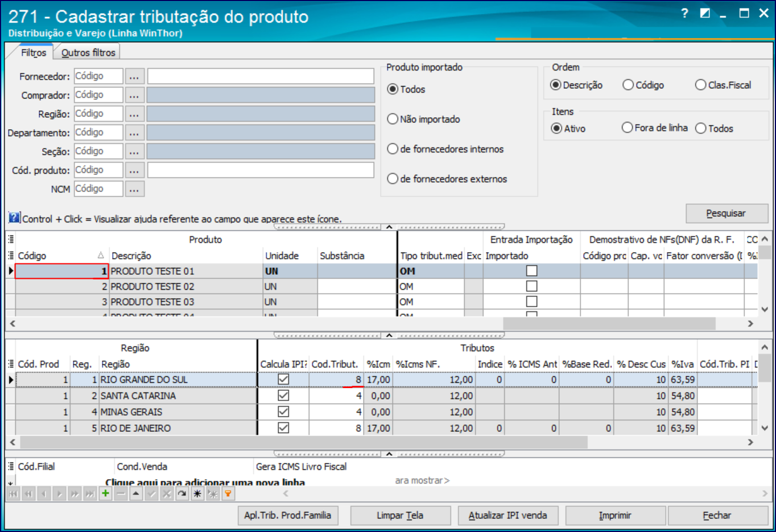Add a new row with green plus icon
This screenshot has width=776, height=532.
pyautogui.click(x=105, y=494)
